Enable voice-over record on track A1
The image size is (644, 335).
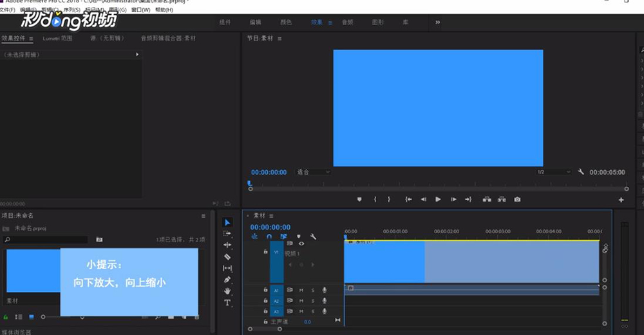coord(325,290)
